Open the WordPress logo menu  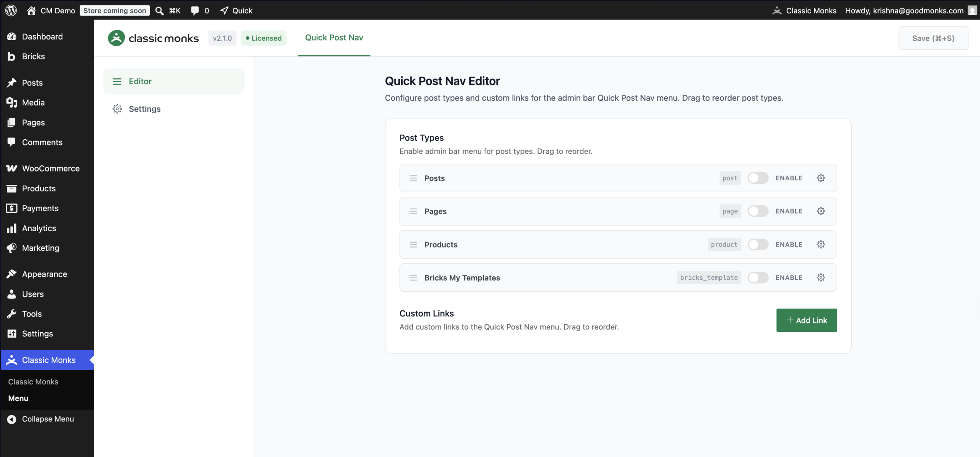(11, 10)
